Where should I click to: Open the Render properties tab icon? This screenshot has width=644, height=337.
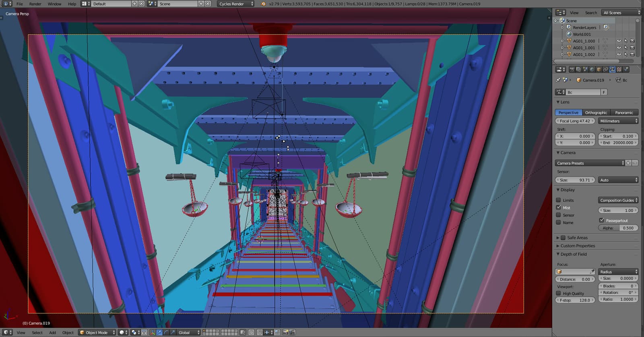point(572,70)
